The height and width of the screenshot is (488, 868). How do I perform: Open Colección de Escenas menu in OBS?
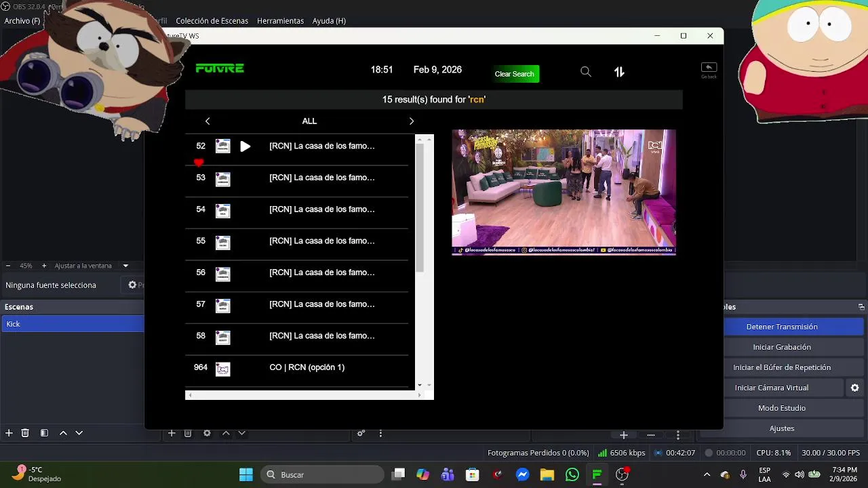point(212,21)
